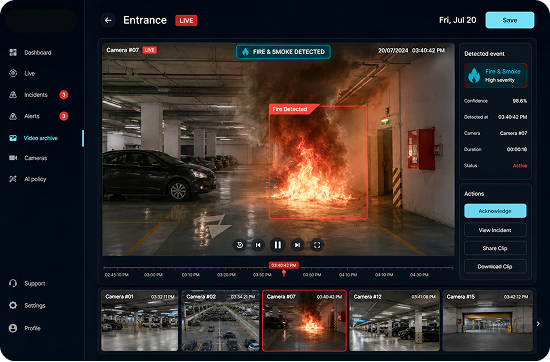Click the 03:00 PM timeline tick
Screen dimensions: 550x362
coord(153,275)
